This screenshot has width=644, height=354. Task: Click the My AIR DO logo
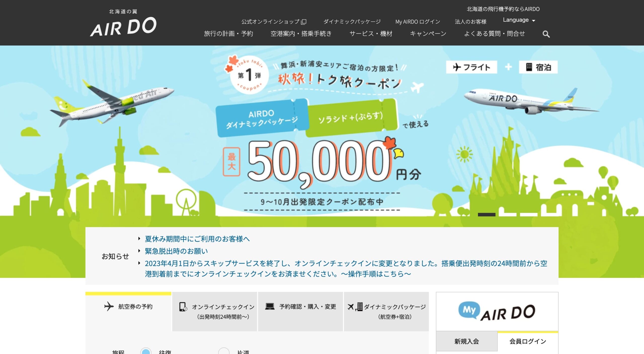[x=497, y=311]
